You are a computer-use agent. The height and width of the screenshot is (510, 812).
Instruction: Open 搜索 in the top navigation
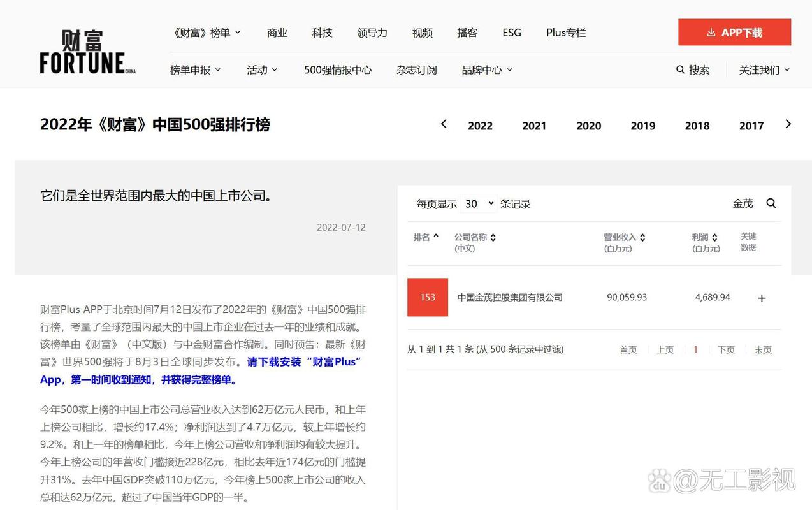click(x=693, y=69)
